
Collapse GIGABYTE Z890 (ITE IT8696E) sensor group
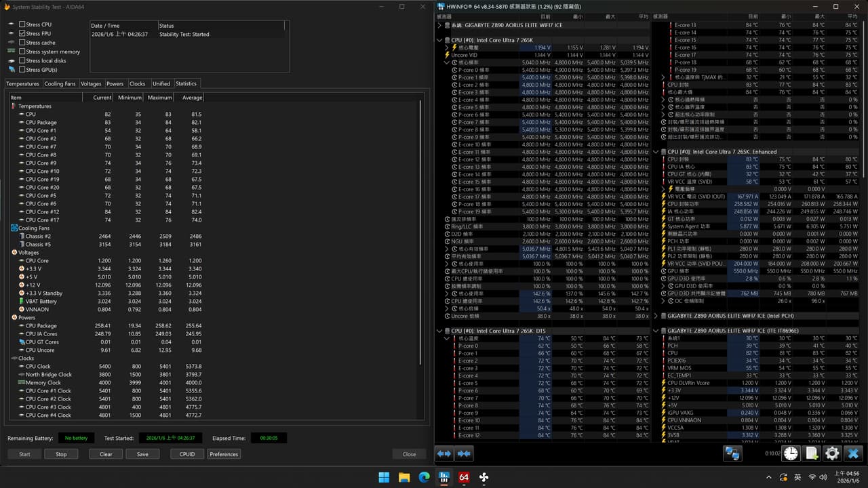coord(656,331)
